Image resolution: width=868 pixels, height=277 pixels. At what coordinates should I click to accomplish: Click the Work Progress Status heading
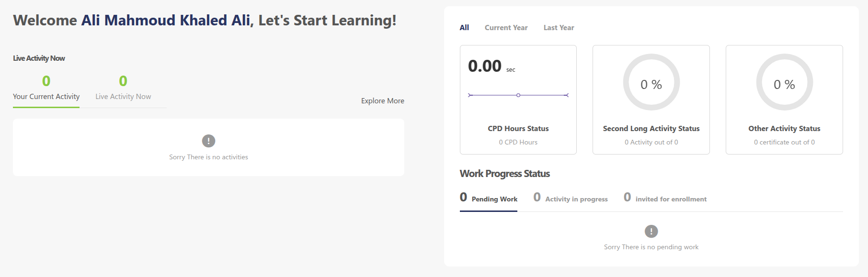coord(504,174)
